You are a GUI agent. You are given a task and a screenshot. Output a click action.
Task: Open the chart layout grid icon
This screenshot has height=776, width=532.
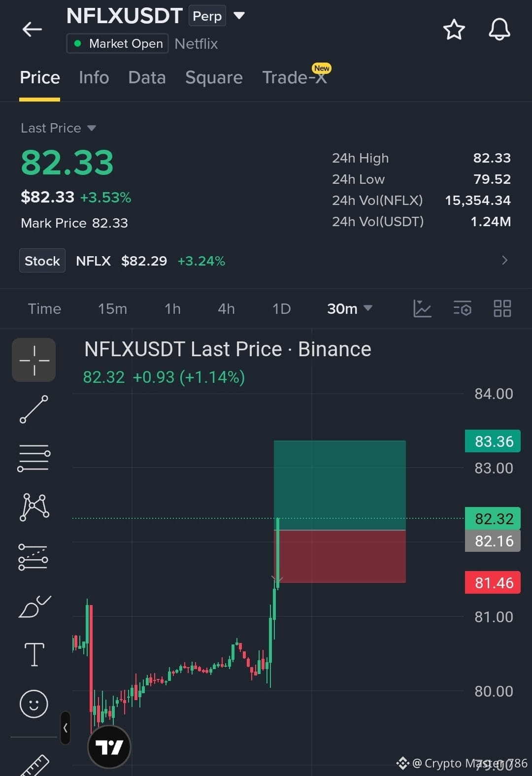click(502, 309)
